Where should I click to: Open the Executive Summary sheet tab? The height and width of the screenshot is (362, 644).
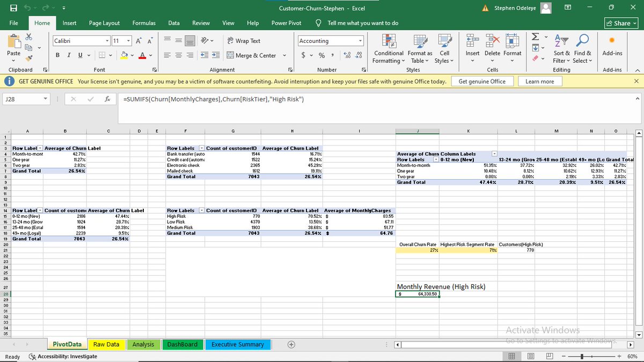(x=238, y=344)
